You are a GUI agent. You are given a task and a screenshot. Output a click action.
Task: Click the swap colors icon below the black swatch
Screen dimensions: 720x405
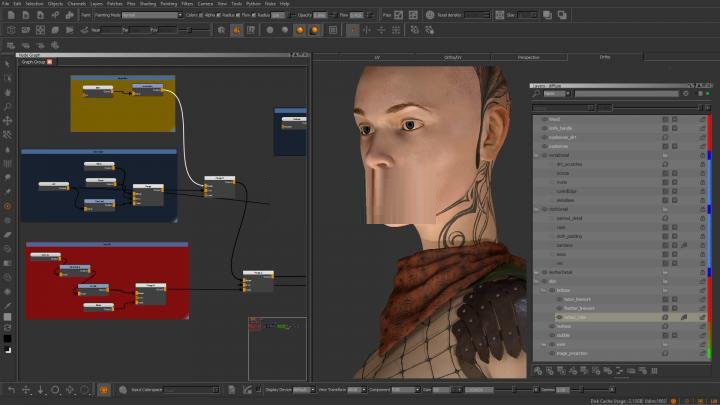coord(7,350)
